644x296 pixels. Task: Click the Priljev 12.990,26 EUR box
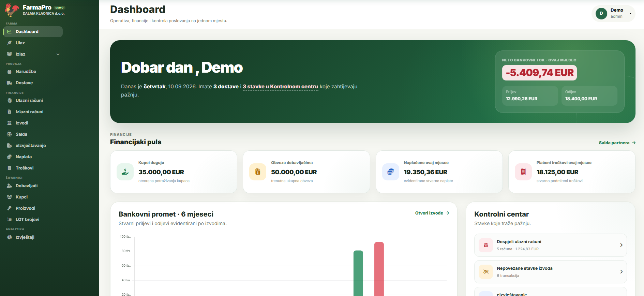[x=530, y=95]
